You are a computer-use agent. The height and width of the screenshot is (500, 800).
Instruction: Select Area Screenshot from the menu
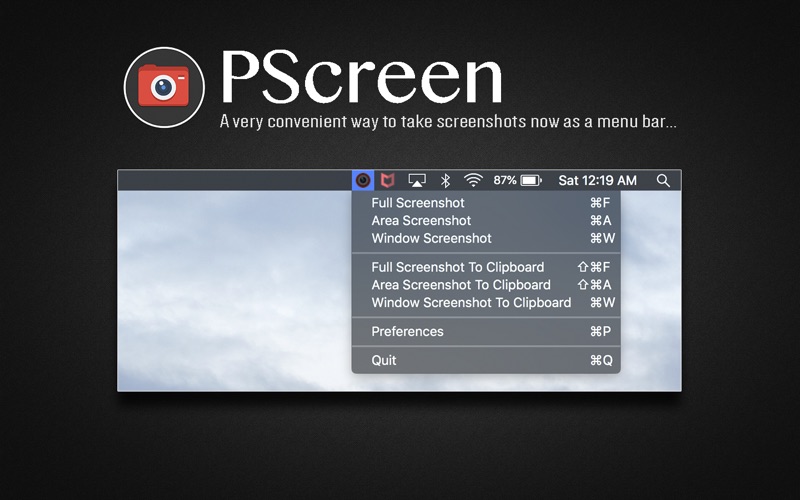[x=486, y=220]
